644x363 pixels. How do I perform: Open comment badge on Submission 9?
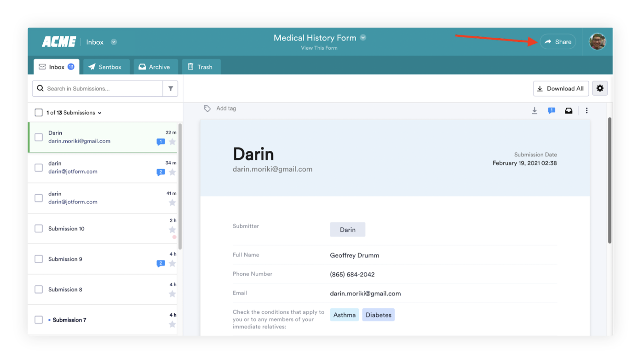(x=161, y=264)
